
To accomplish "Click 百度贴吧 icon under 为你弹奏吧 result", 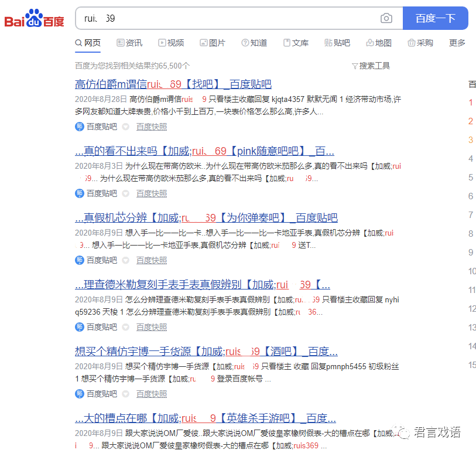I will point(80,260).
